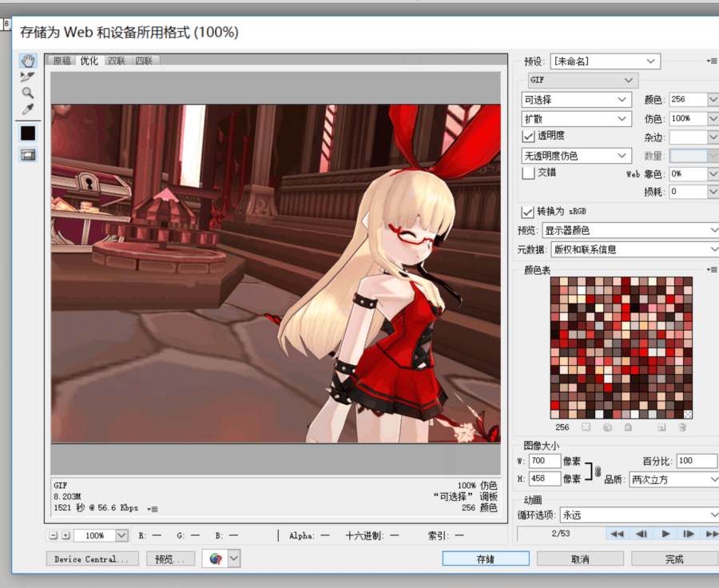Click the Device Central... button
Image resolution: width=719 pixels, height=588 pixels.
[x=92, y=559]
